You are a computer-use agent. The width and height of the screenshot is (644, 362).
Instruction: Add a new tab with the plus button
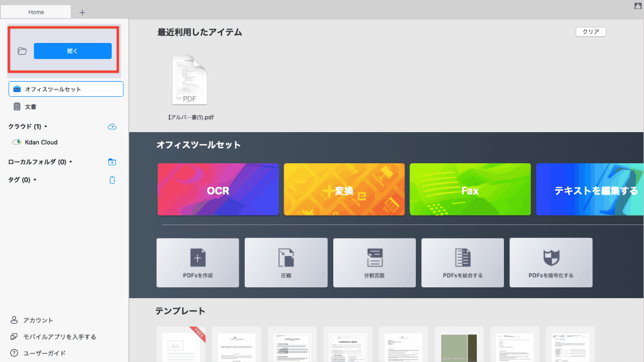pyautogui.click(x=82, y=12)
